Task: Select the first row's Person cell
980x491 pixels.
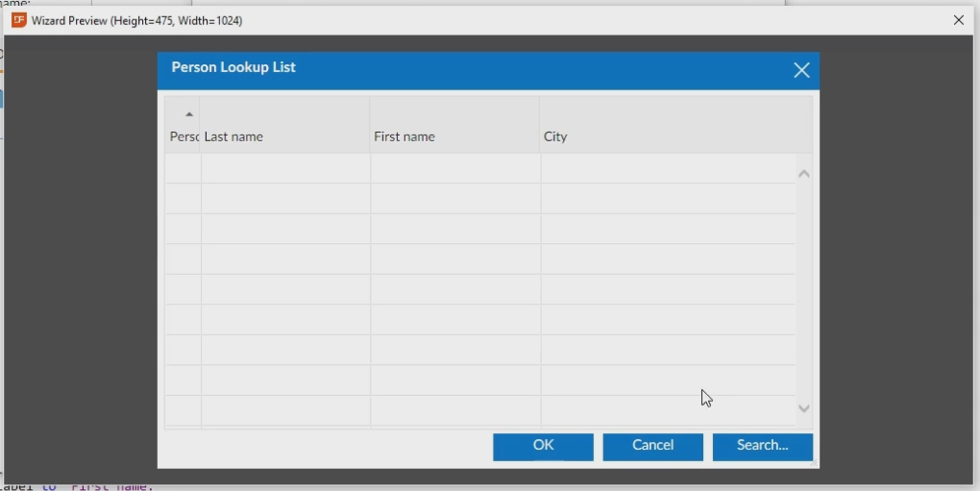Action: (183, 168)
